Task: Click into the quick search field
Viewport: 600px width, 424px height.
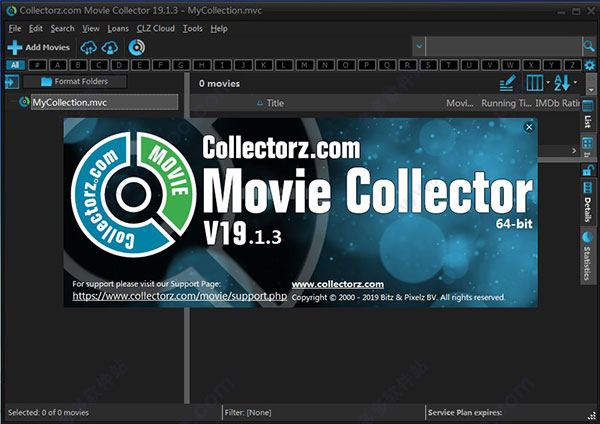Action: coord(504,47)
